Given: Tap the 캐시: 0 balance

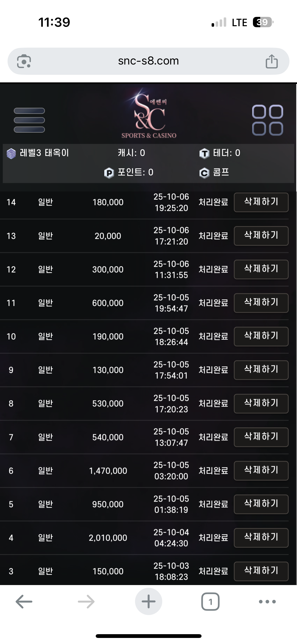Looking at the screenshot, I should coord(131,153).
